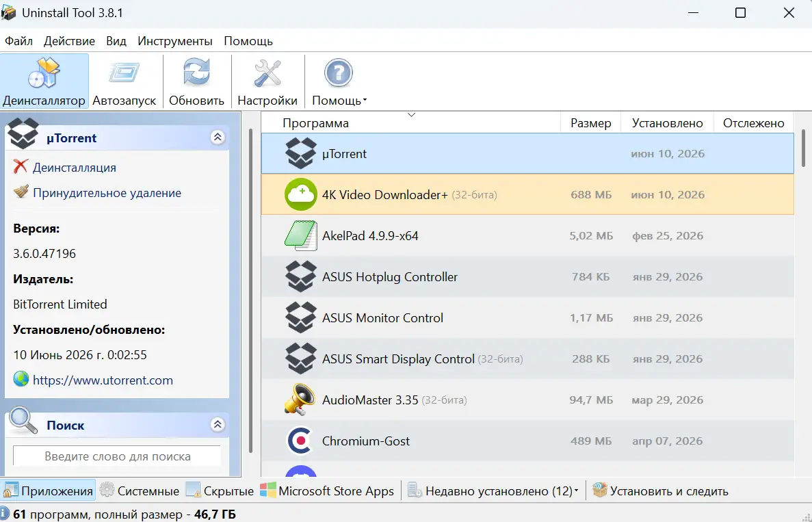Screen dimensions: 812x522
Task: Open Настройки tools icon
Action: 267,73
